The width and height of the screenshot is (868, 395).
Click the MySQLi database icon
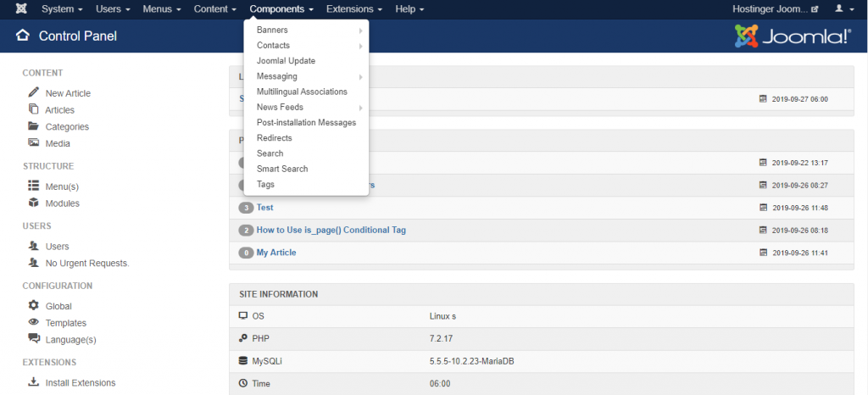[242, 361]
